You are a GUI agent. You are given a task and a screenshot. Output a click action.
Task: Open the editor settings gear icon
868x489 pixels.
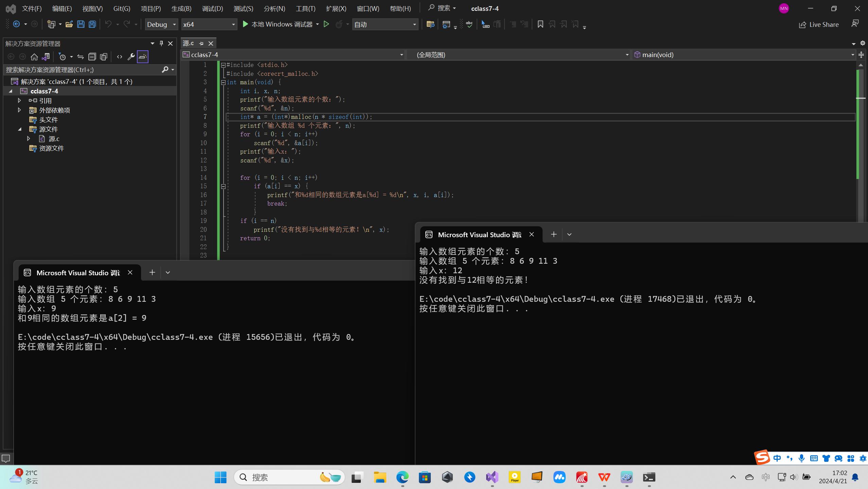pos(863,43)
